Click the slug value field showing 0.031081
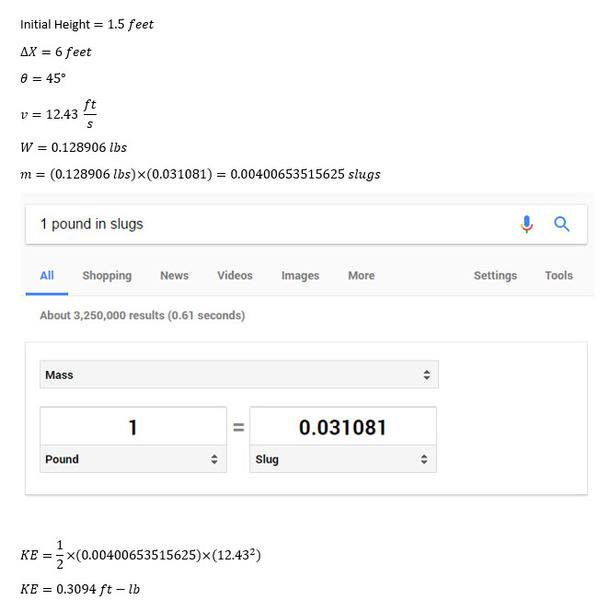Image resolution: width=610 pixels, height=600 pixels. point(343,427)
